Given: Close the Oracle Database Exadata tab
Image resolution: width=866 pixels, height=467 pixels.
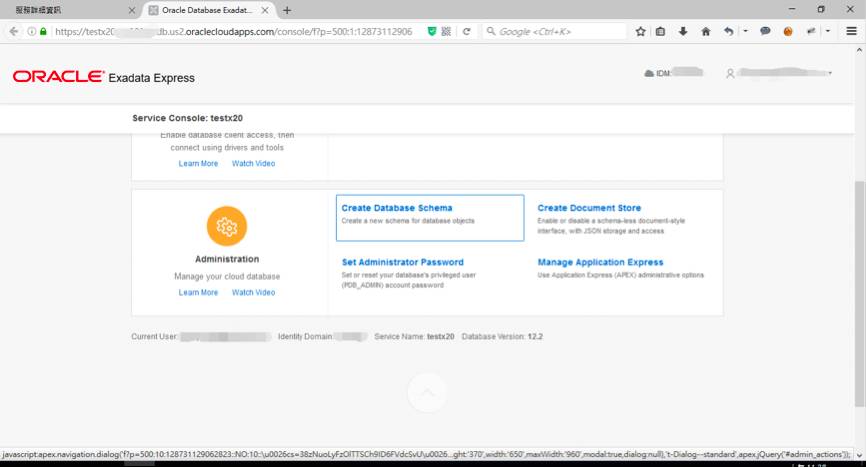Looking at the screenshot, I should pyautogui.click(x=265, y=10).
